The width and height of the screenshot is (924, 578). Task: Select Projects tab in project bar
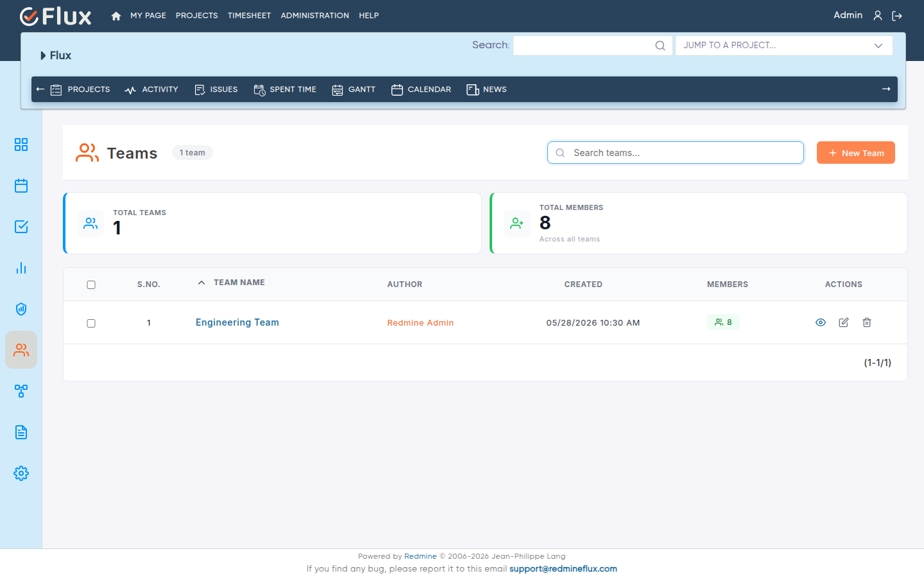(80, 89)
